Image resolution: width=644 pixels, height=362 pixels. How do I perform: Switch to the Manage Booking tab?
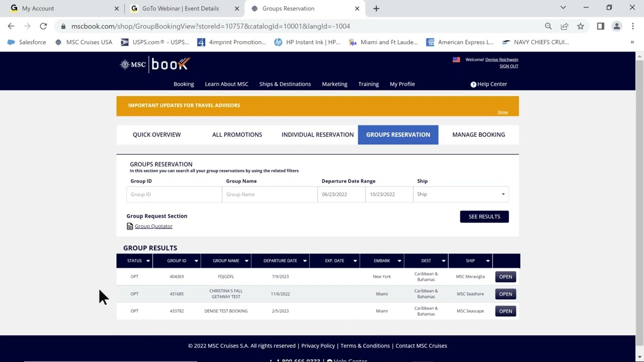coord(478,135)
